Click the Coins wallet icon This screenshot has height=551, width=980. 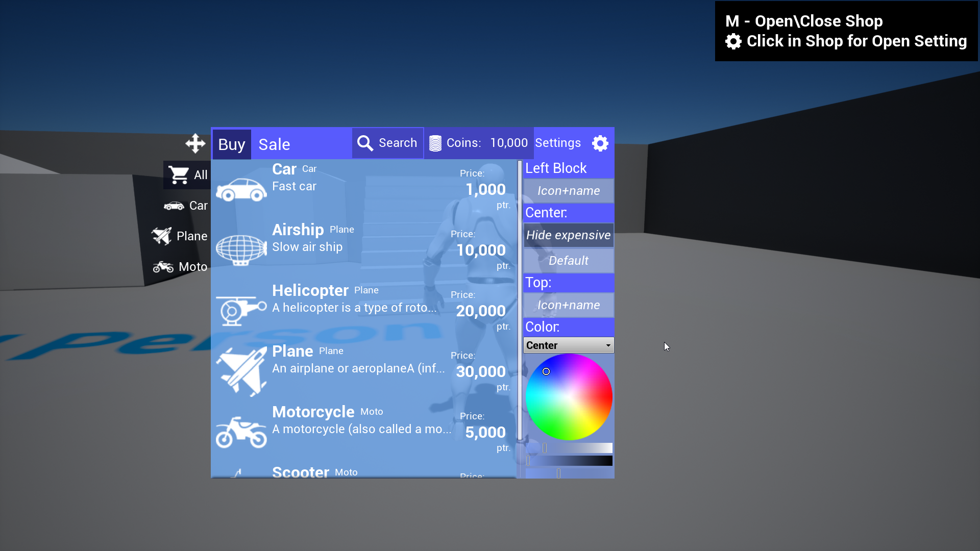(435, 143)
